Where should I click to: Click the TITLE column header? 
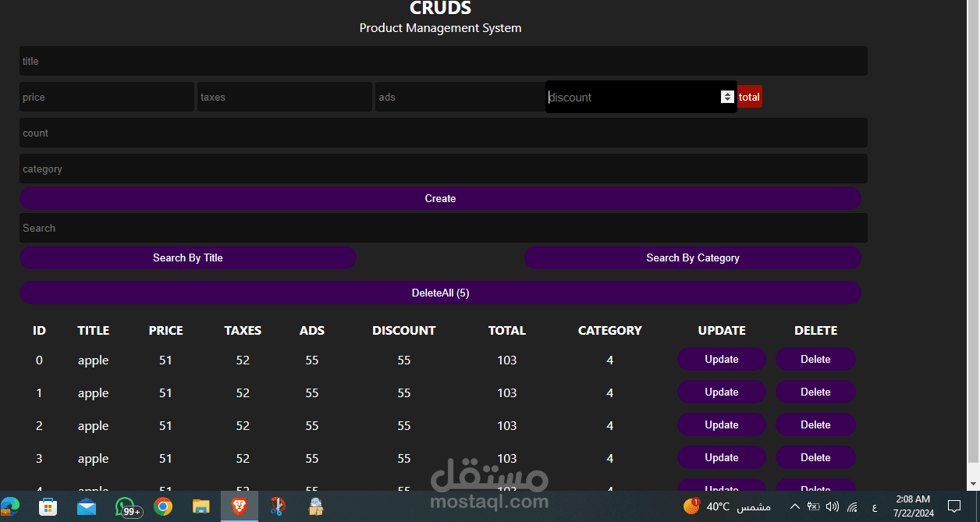pos(94,331)
